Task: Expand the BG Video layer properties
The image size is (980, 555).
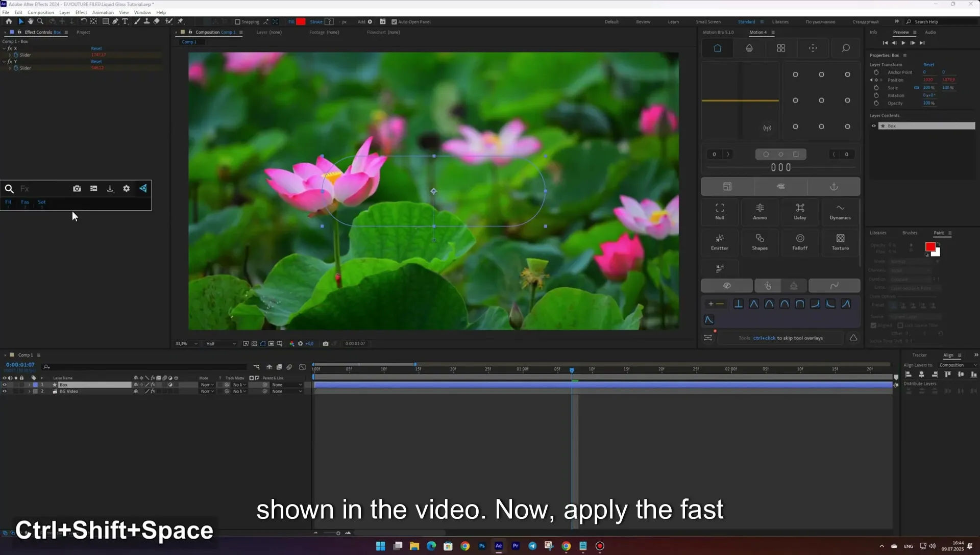Action: (x=29, y=391)
